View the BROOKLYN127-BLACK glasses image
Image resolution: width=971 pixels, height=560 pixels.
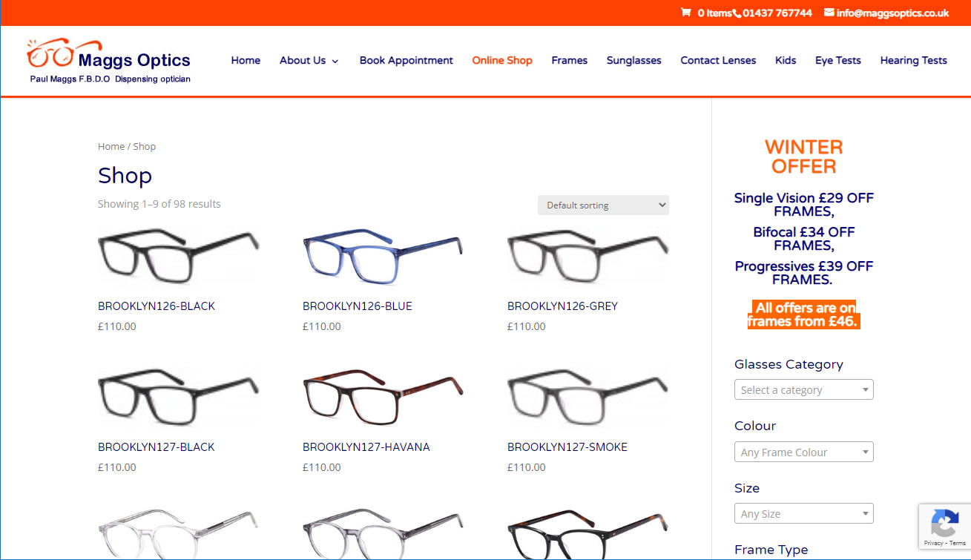click(x=179, y=398)
